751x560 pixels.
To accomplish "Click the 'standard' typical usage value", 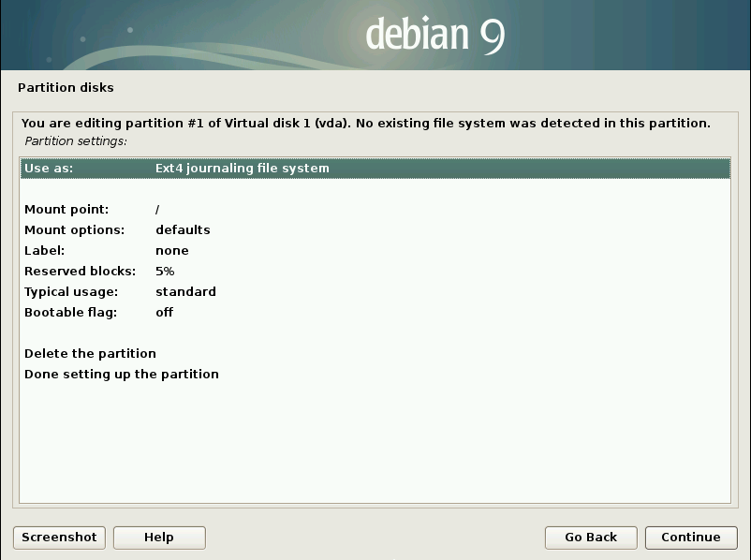I will (x=185, y=292).
